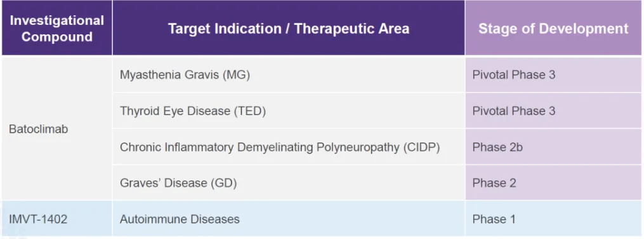Click the Stage of Development header
This screenshot has height=239, width=644.
[x=553, y=28]
